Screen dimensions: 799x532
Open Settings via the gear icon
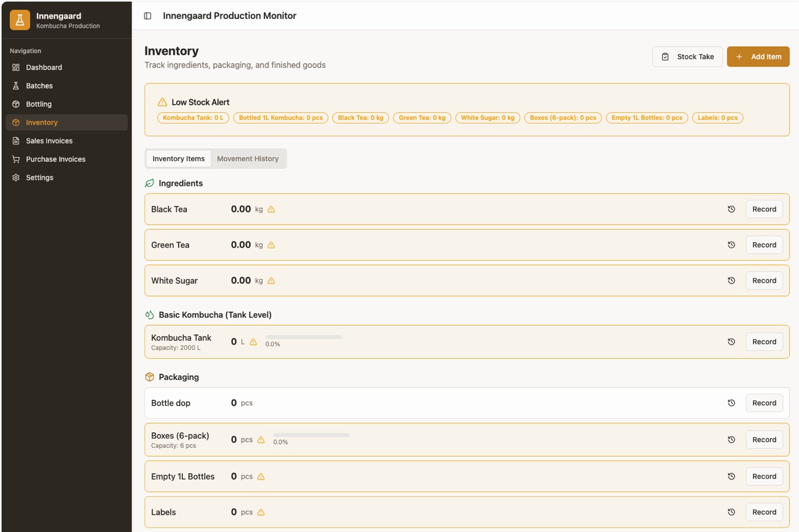(x=16, y=177)
